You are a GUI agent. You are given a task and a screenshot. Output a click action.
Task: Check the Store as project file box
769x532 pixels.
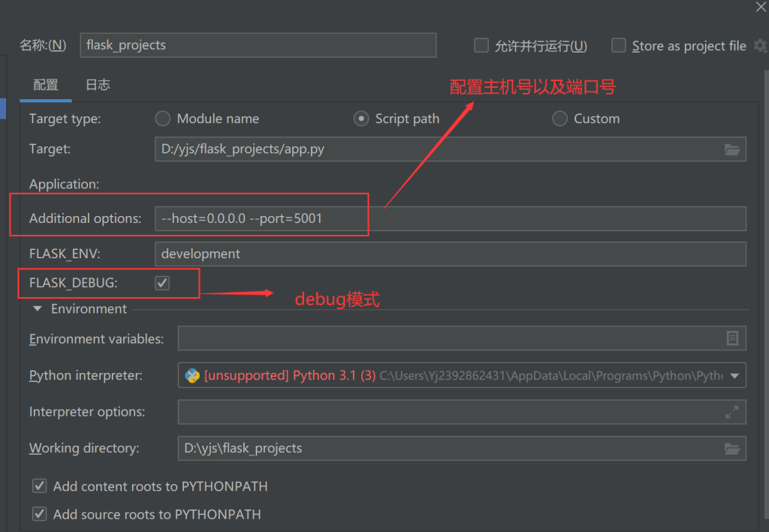[619, 46]
